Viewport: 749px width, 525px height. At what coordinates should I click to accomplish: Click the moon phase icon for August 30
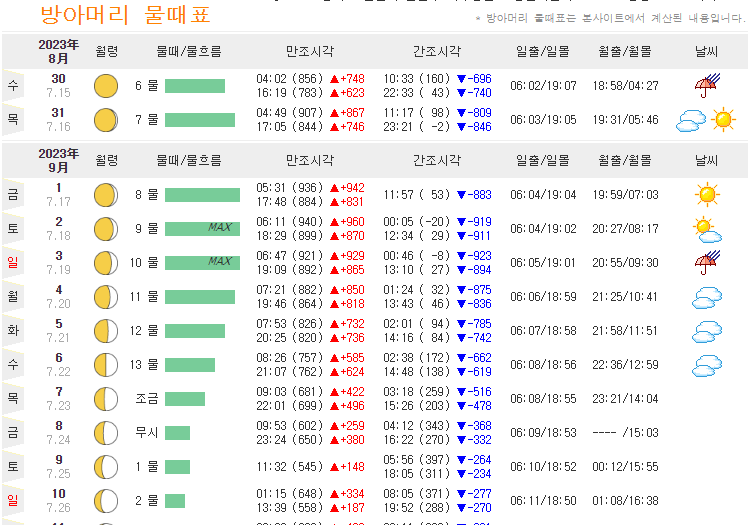point(106,86)
